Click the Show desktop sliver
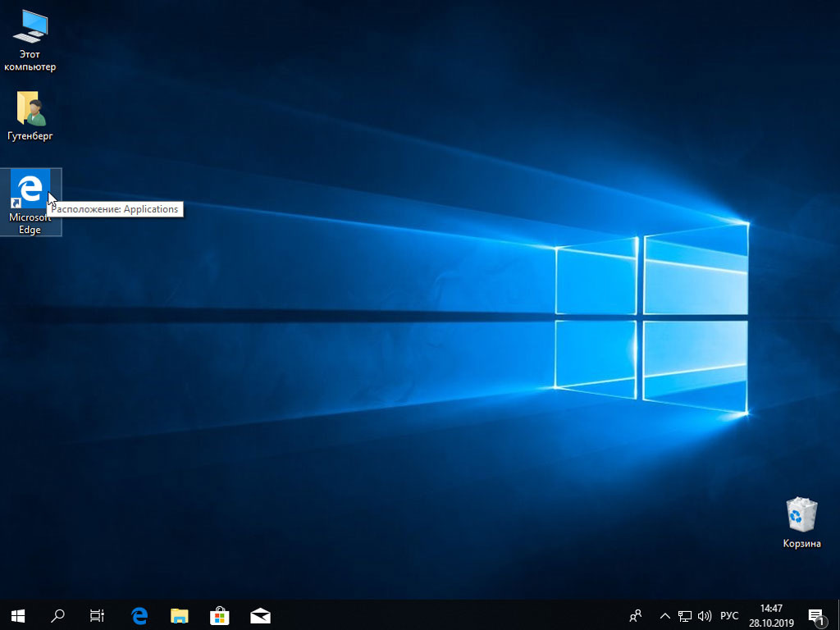Screen dimensions: 840x630 click(x=838, y=615)
